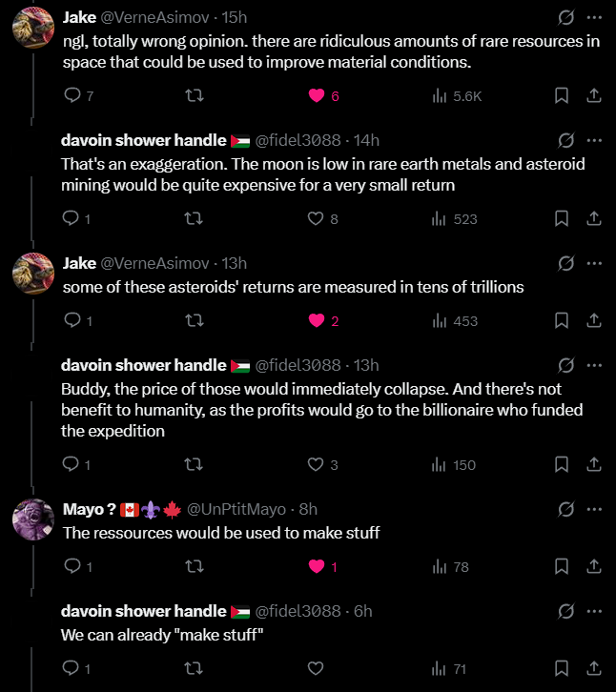Reply to the 'resources would make stuff' tweet
This screenshot has width=616, height=692.
pyautogui.click(x=72, y=566)
